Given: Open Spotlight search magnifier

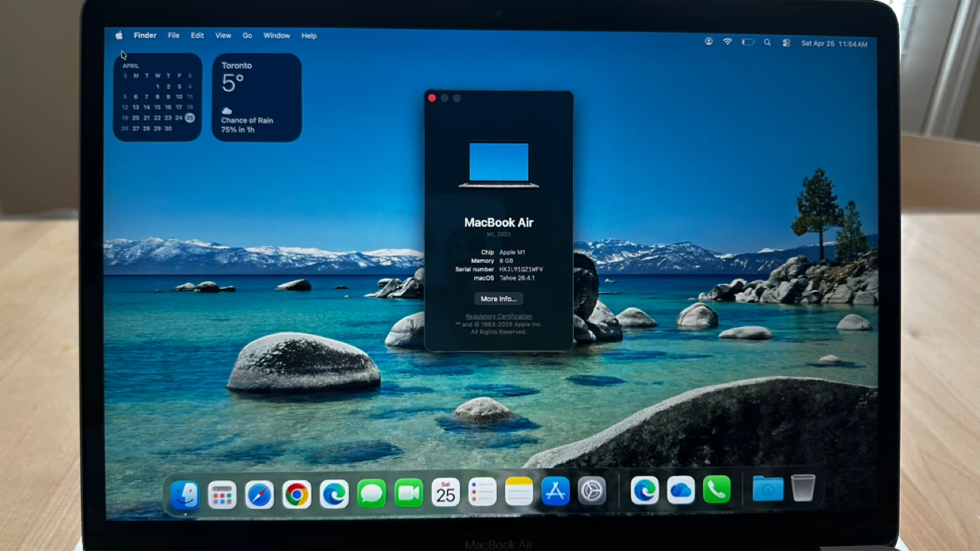Looking at the screenshot, I should [x=767, y=42].
